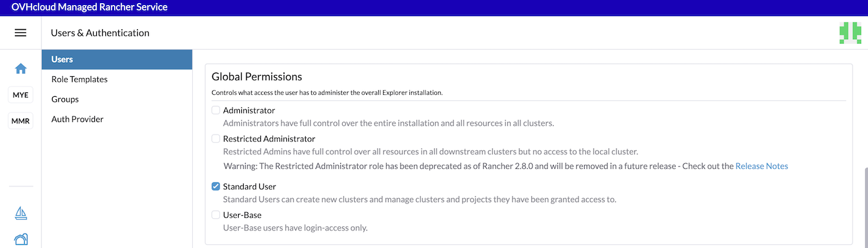Screen dimensions: 868x248
Task: Open the MMR cluster shortcut
Action: click(20, 121)
